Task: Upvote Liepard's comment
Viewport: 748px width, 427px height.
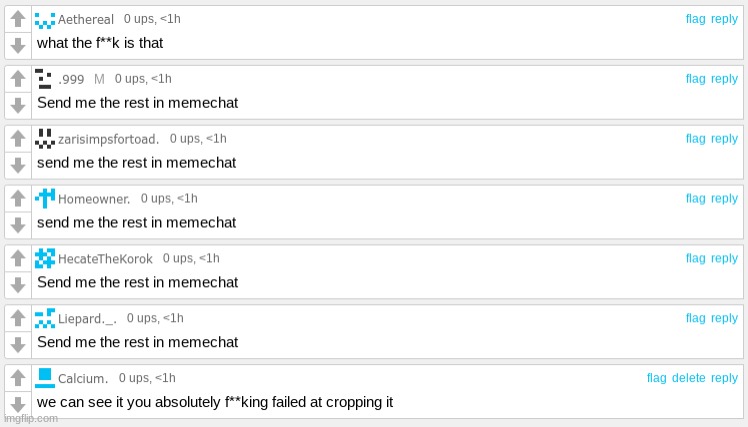Action: click(18, 318)
